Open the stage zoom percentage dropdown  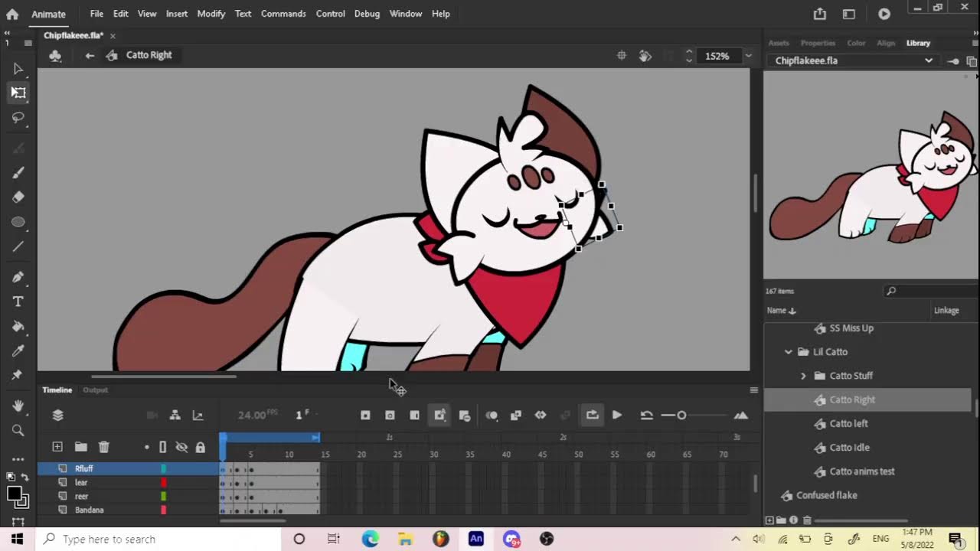pos(749,56)
